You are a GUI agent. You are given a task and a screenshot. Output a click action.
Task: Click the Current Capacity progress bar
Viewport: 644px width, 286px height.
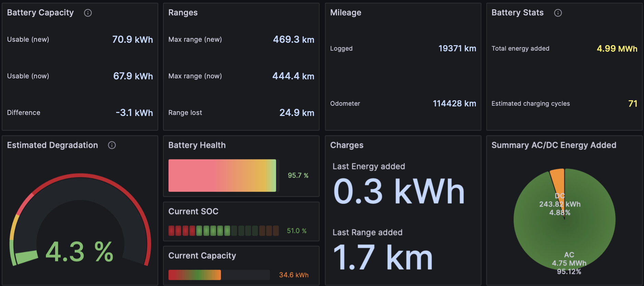pyautogui.click(x=219, y=275)
